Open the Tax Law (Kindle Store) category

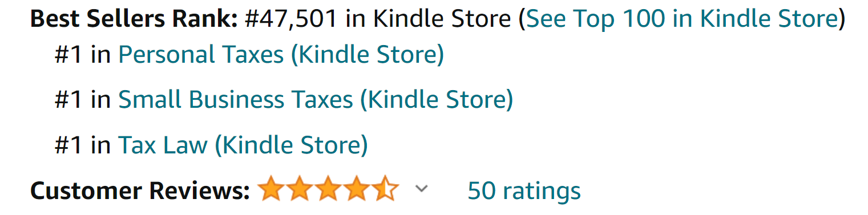pyautogui.click(x=243, y=145)
